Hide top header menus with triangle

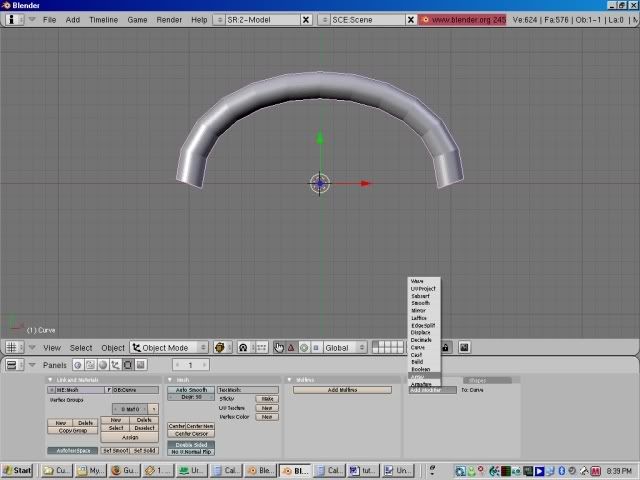click(x=32, y=19)
